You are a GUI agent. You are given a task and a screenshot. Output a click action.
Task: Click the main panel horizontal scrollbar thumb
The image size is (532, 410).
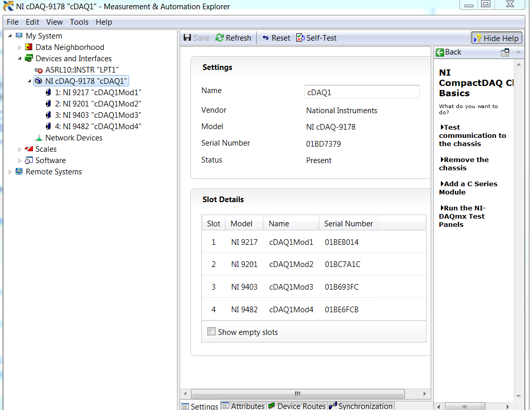click(297, 394)
